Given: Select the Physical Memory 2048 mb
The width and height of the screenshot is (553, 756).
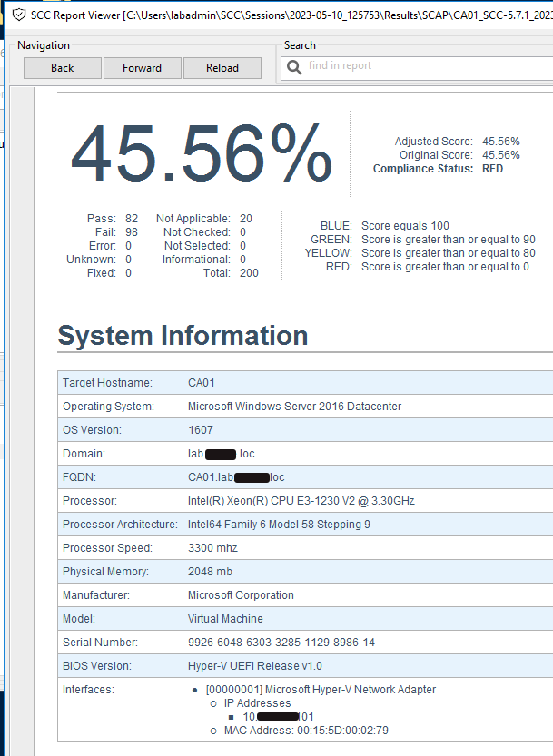Looking at the screenshot, I should (210, 572).
